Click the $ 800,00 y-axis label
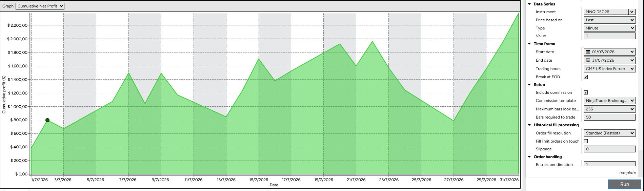This screenshot has width=644, height=191. click(x=19, y=120)
